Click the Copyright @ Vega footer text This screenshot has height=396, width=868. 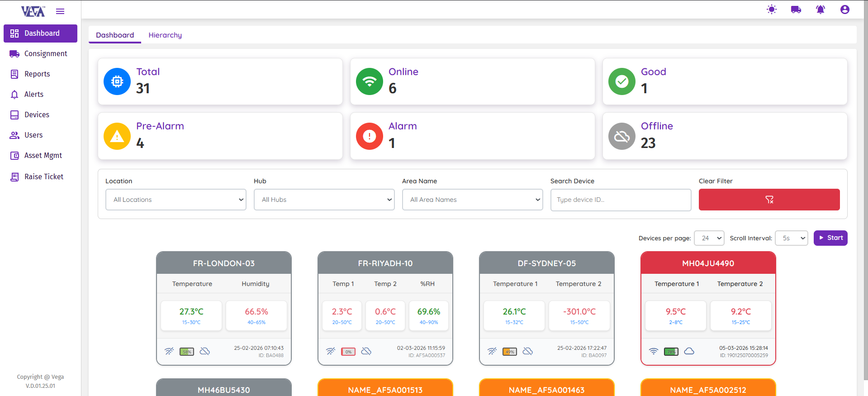pyautogui.click(x=40, y=377)
